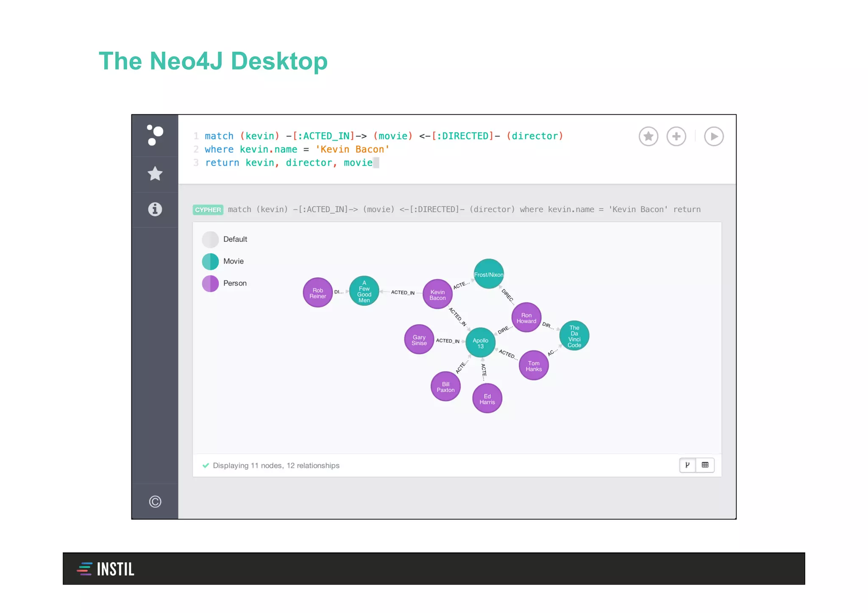Click ACTED_IN edge between Kevin Bacon and A Few Good Men

coord(403,292)
